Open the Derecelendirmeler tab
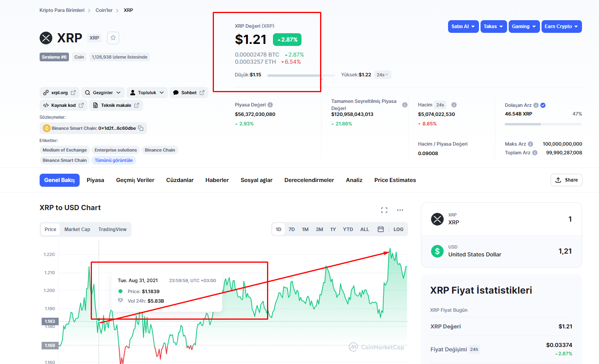 (x=309, y=180)
